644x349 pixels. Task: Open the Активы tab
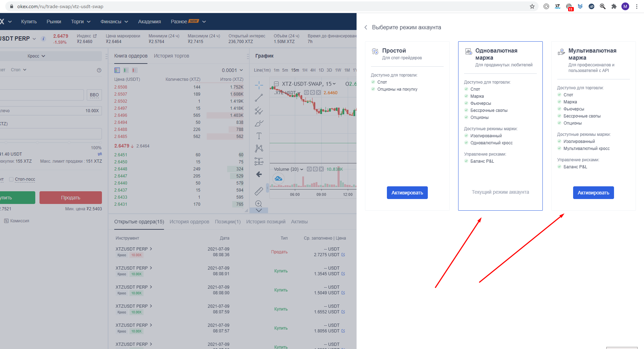299,222
